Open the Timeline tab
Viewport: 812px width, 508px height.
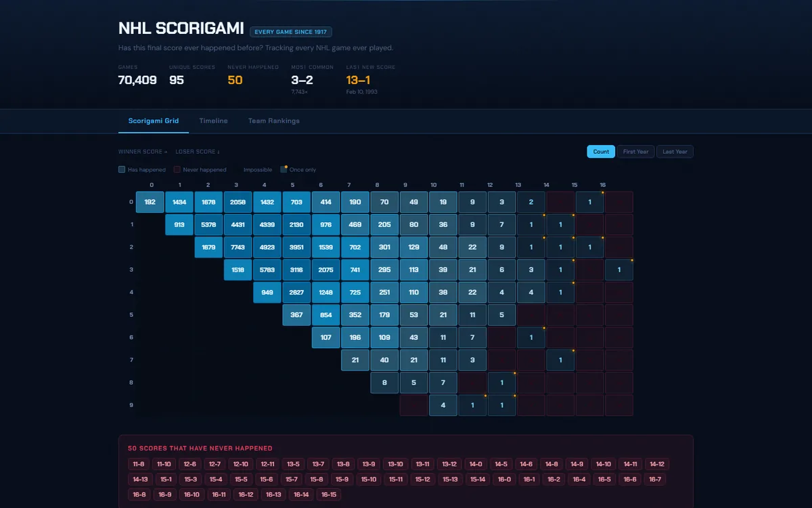pos(213,121)
